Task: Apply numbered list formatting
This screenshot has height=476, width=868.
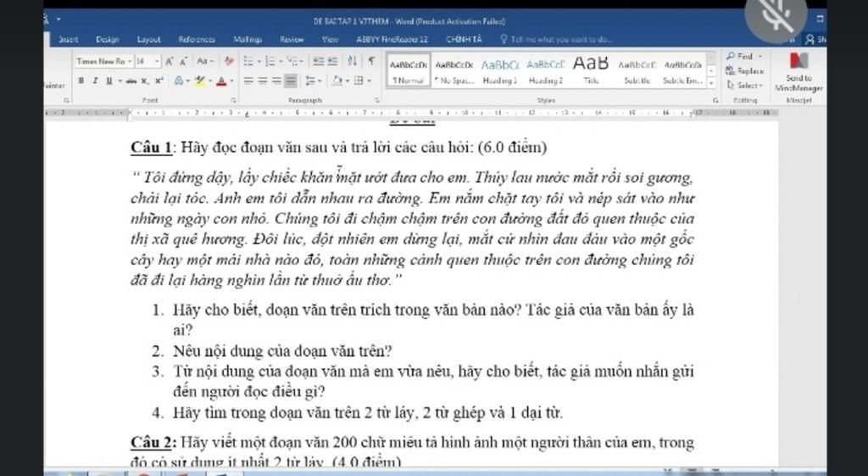Action: 270,61
